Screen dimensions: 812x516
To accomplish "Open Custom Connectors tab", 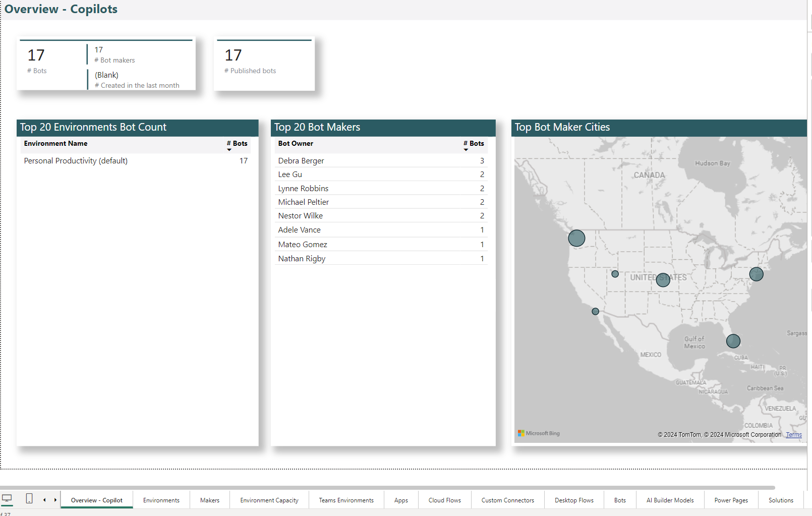I will click(x=508, y=500).
